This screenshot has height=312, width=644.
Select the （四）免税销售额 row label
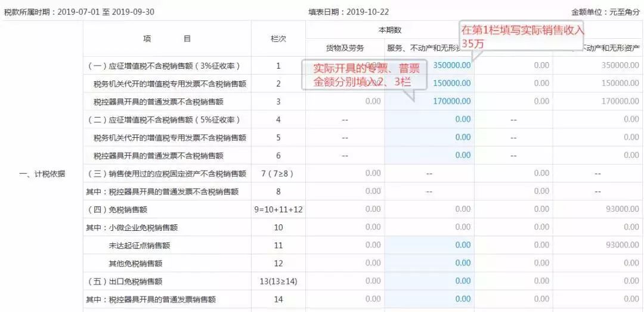pos(117,209)
